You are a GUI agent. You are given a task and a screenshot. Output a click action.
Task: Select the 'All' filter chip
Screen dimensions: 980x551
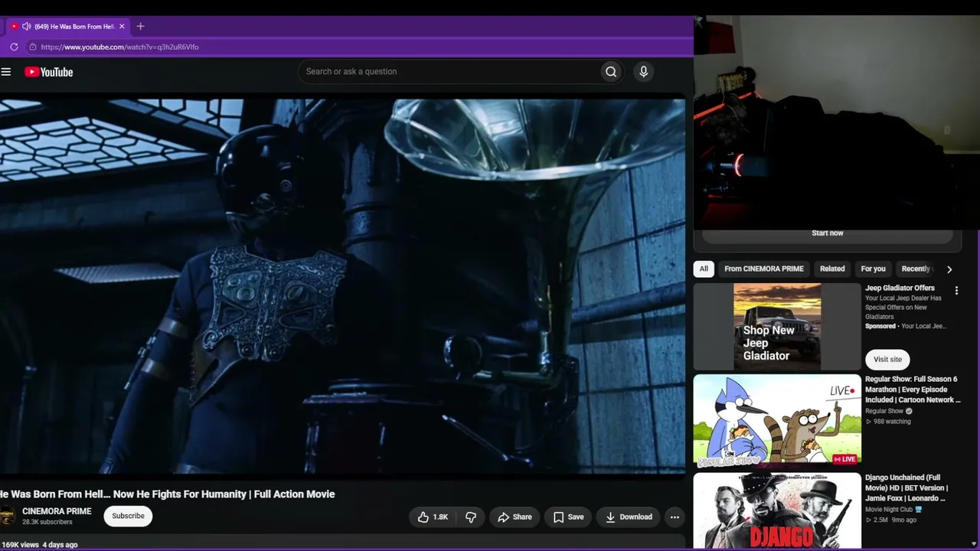point(704,269)
